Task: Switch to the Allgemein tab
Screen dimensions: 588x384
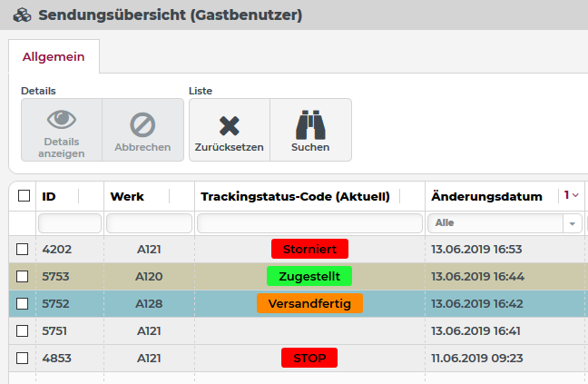Action: coord(54,56)
